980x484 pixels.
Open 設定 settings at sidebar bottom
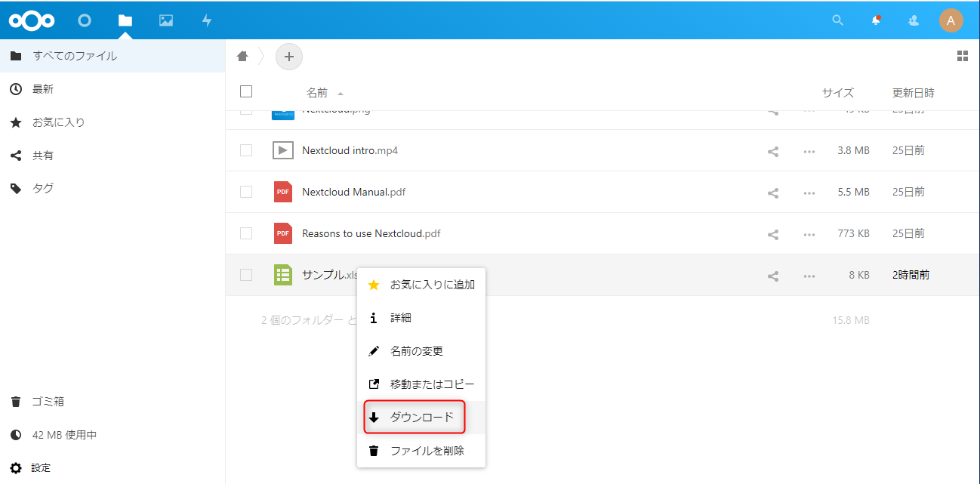(x=112, y=468)
